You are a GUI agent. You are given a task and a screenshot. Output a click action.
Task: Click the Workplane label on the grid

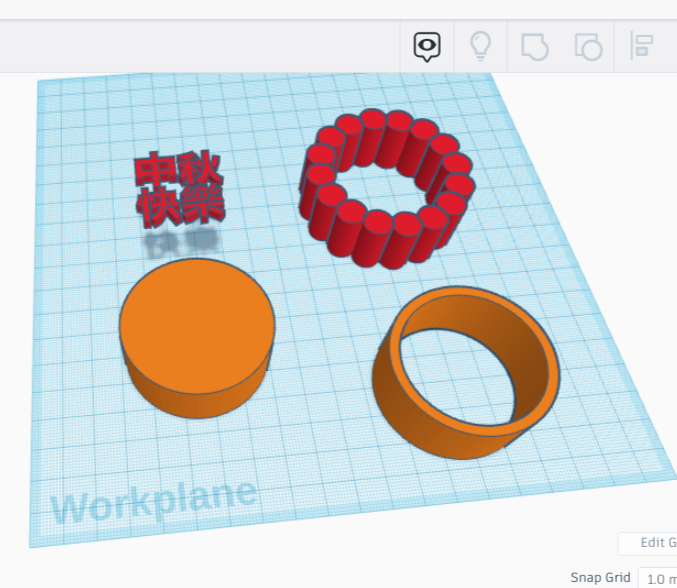click(x=153, y=501)
